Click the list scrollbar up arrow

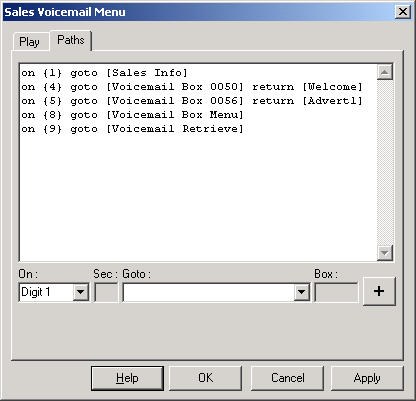(385, 72)
